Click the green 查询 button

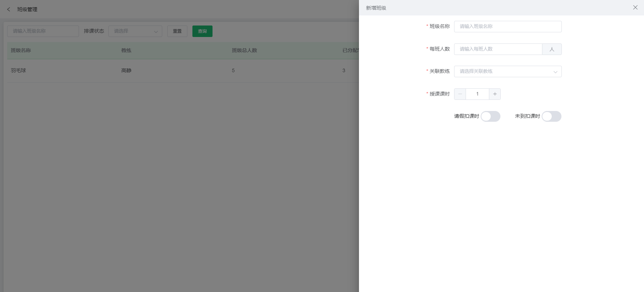[x=202, y=31]
